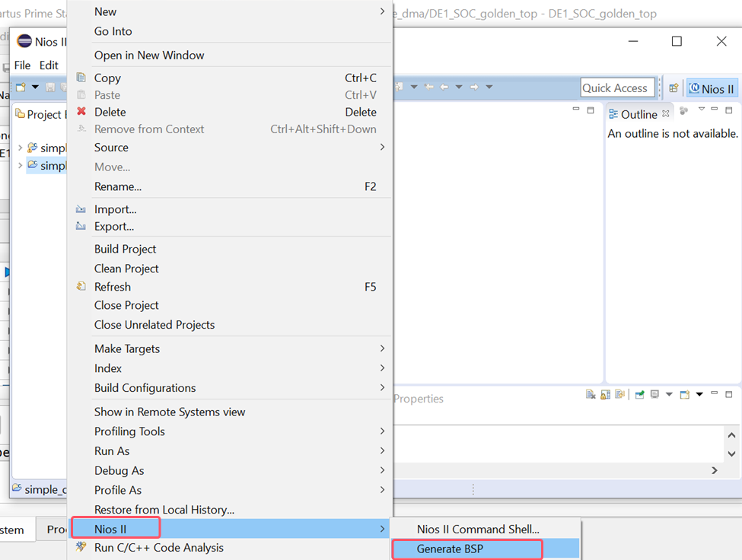Image resolution: width=742 pixels, height=560 pixels.
Task: Open the back history dropdown arrow
Action: [x=459, y=87]
